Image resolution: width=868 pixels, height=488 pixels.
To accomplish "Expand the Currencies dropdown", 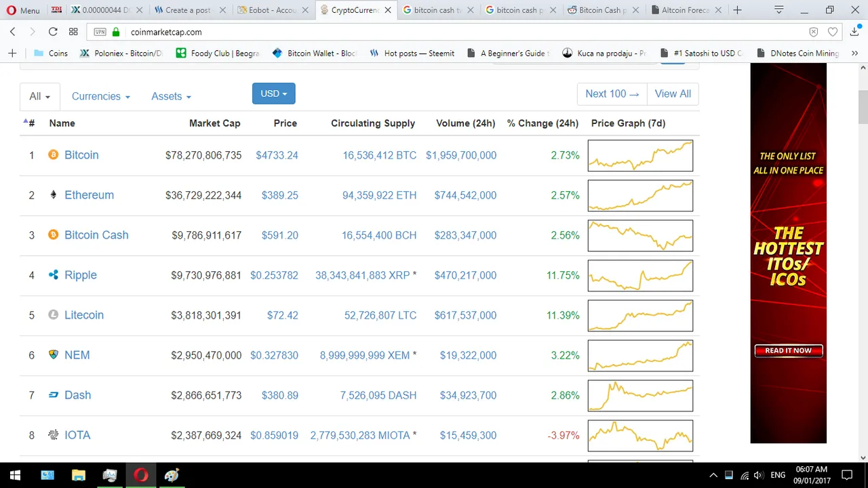I will [100, 96].
